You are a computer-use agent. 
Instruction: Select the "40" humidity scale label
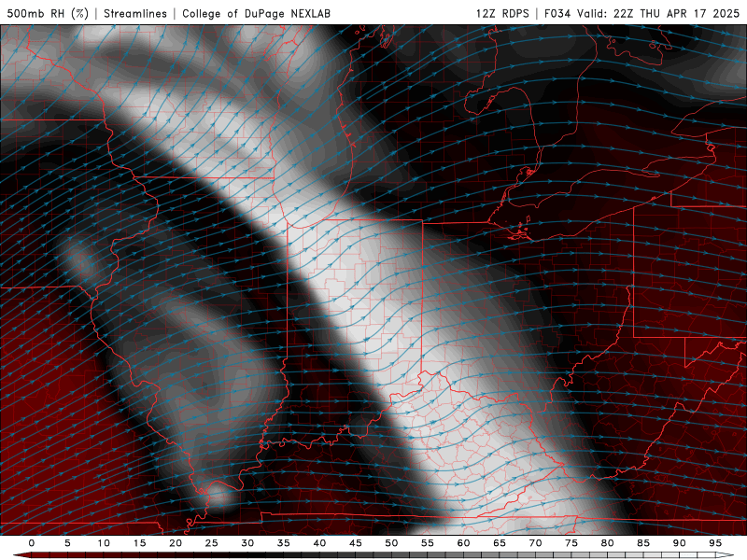pos(319,543)
